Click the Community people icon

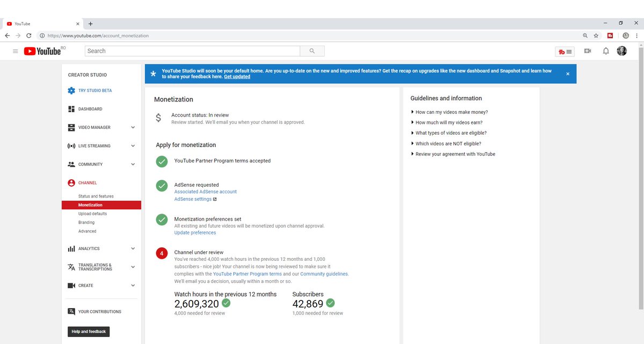click(71, 164)
